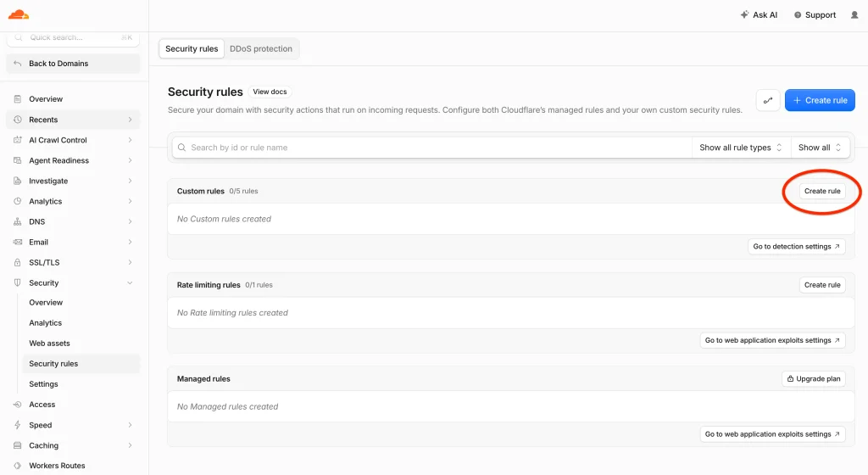Click the Investigate icon in sidebar
Image resolution: width=868 pixels, height=475 pixels.
pyautogui.click(x=18, y=181)
